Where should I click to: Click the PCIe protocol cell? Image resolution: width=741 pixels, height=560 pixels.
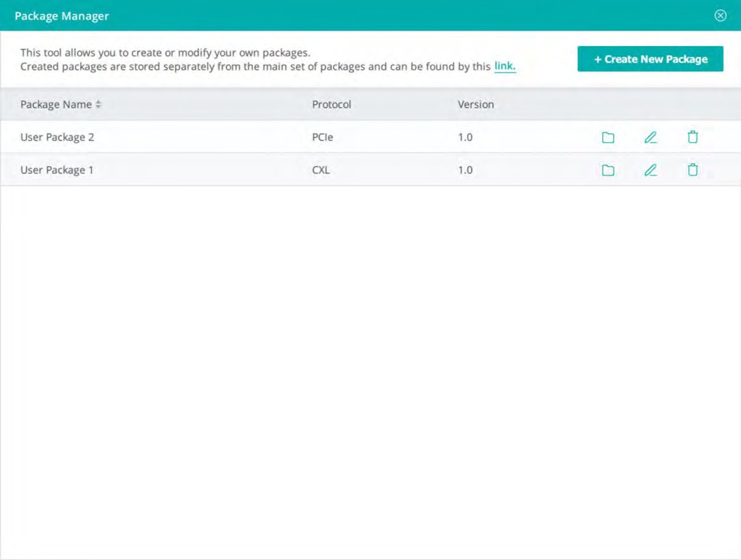[x=322, y=137]
